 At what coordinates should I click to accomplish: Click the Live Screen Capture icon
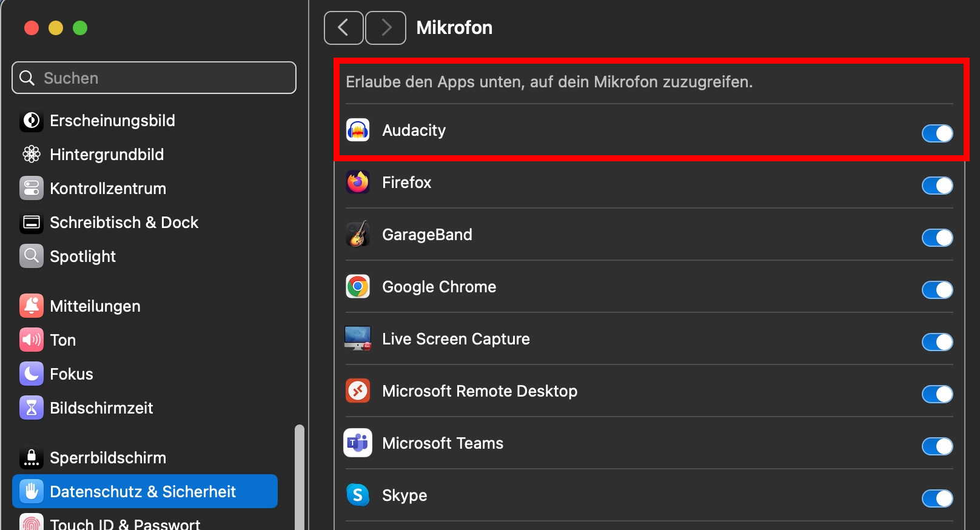[x=358, y=339]
